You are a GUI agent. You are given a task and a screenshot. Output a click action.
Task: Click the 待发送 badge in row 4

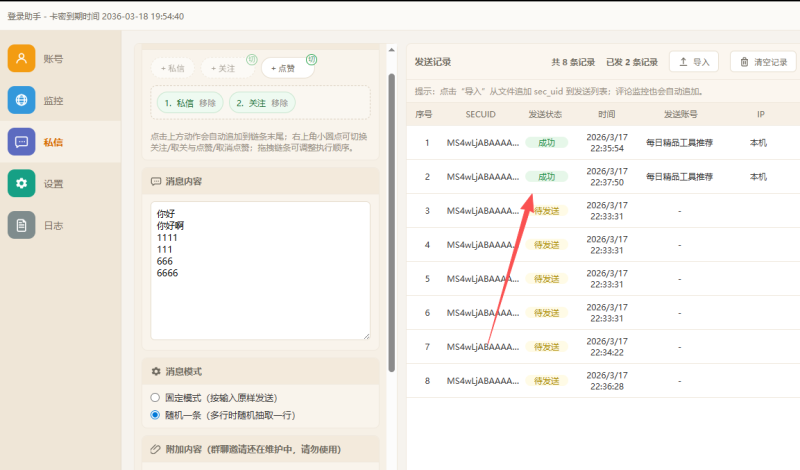[546, 245]
